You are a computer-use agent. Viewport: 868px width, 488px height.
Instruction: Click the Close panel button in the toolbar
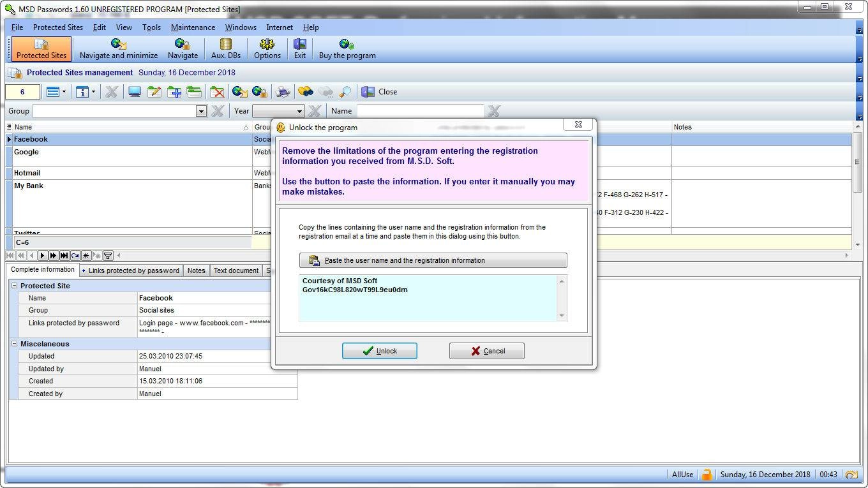tap(379, 92)
